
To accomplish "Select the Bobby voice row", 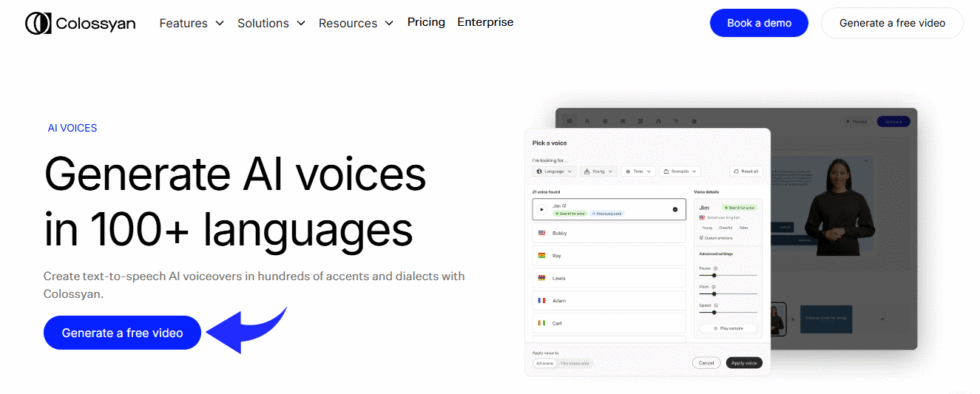I will [x=609, y=233].
